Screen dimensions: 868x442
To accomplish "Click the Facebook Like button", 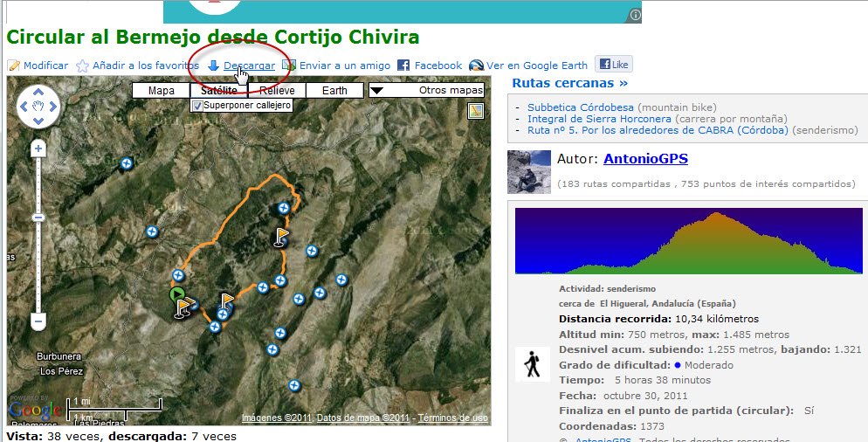I will 614,65.
